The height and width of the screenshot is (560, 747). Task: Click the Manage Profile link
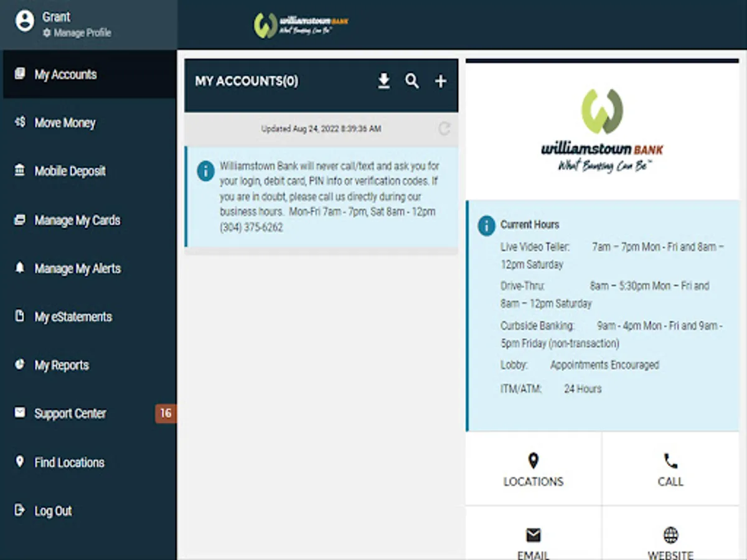(x=77, y=33)
